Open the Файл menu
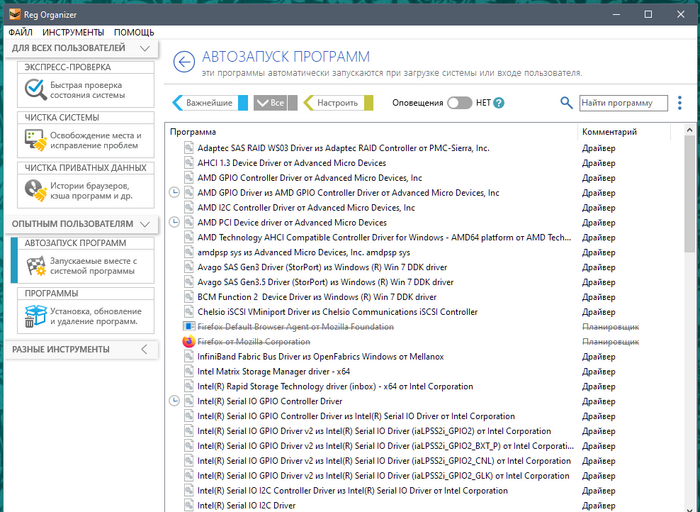The height and width of the screenshot is (512, 700). pos(20,33)
